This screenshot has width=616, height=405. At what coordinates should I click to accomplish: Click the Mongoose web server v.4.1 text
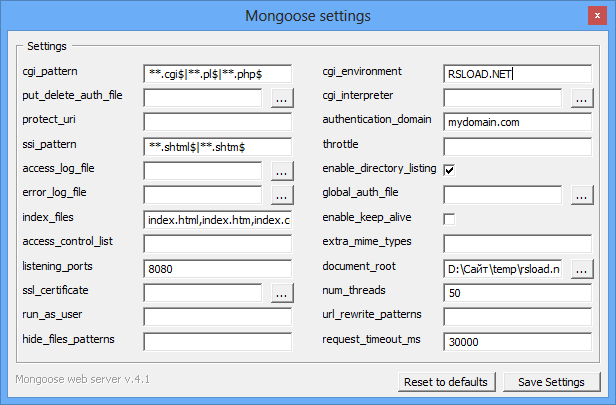[x=82, y=379]
